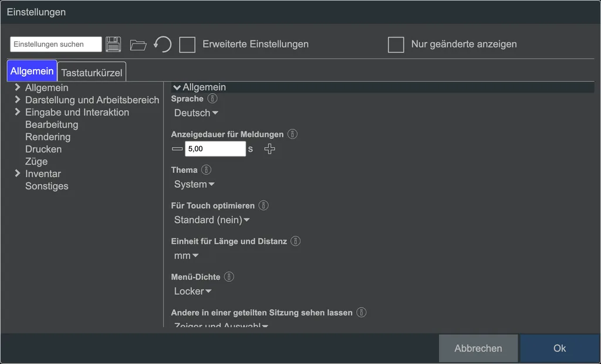The width and height of the screenshot is (601, 364).
Task: Expand the Allgemein tree node
Action: click(17, 88)
